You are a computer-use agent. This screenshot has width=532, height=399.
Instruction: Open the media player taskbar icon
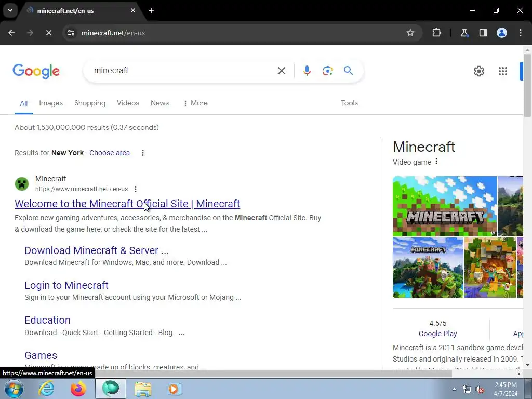click(x=175, y=389)
